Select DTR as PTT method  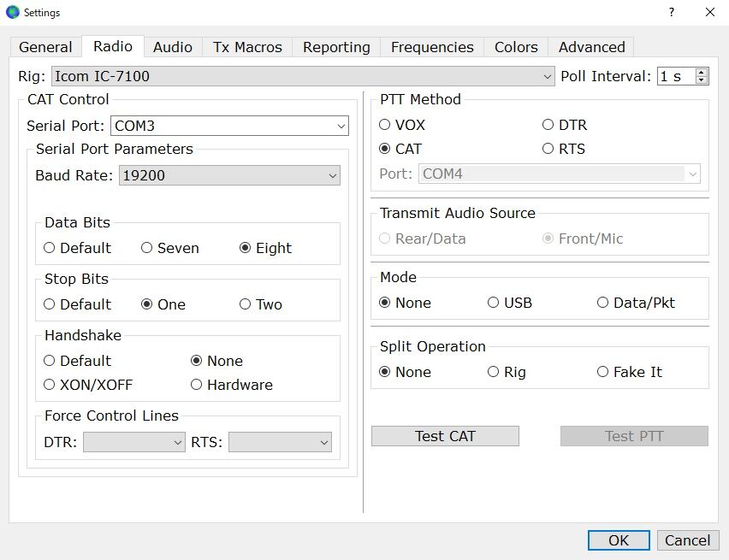tap(565, 125)
